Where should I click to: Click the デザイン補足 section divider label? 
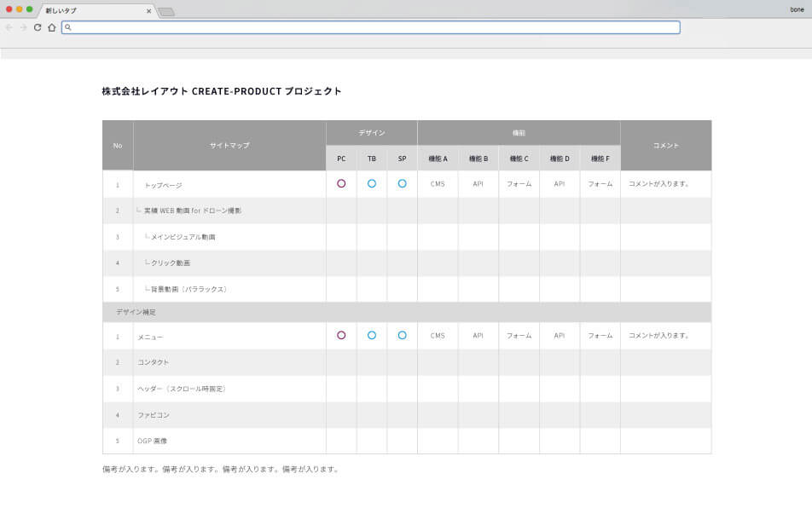[x=136, y=312]
